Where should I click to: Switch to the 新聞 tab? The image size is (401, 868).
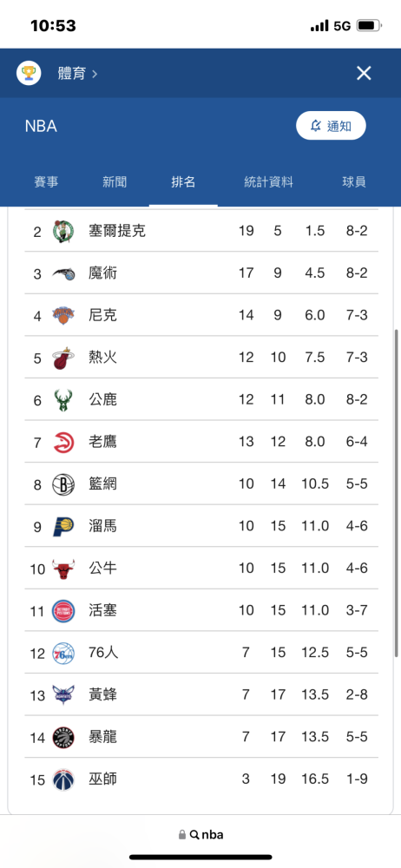(115, 182)
